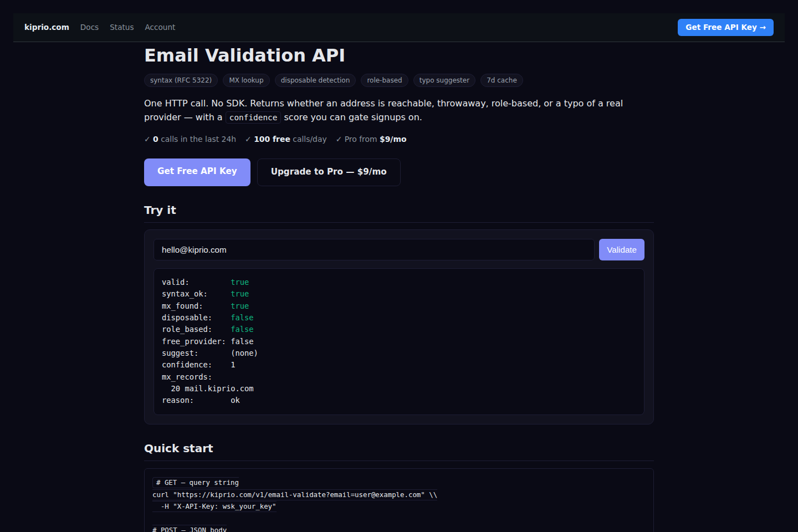This screenshot has width=798, height=532.
Task: Click the curl email-validate URL line
Action: [295, 495]
